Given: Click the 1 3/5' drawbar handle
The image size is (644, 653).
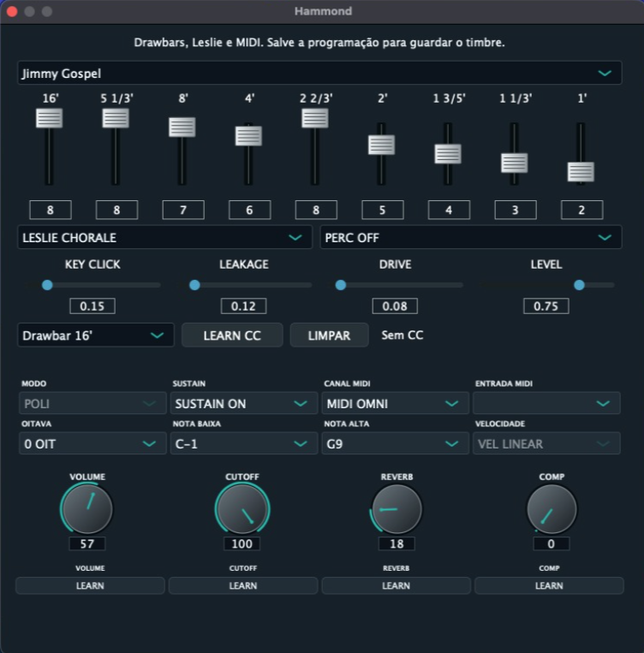Looking at the screenshot, I should pyautogui.click(x=448, y=154).
